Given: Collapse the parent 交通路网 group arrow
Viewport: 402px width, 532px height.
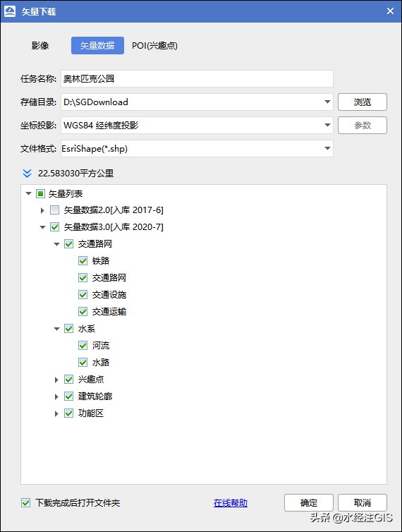Looking at the screenshot, I should coord(56,244).
